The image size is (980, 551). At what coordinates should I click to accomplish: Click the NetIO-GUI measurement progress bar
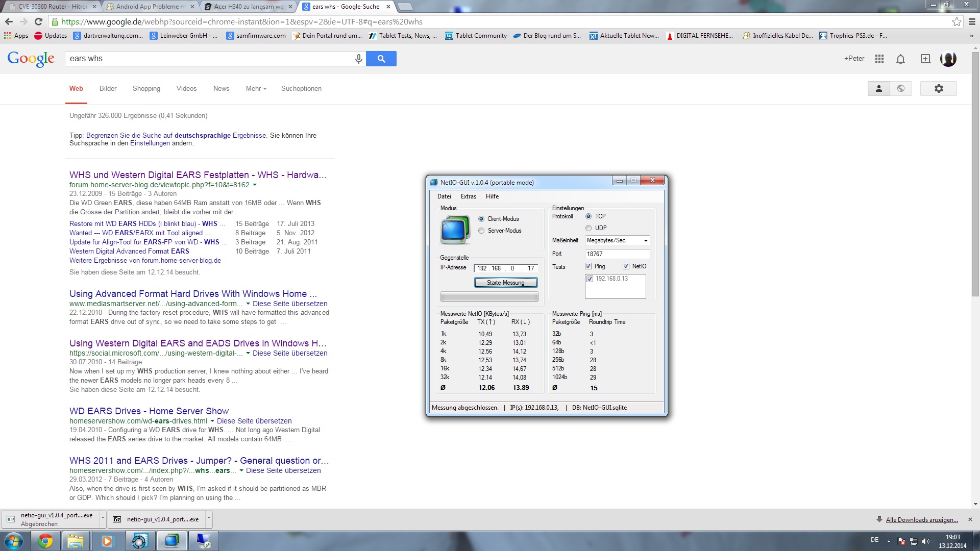(x=489, y=297)
